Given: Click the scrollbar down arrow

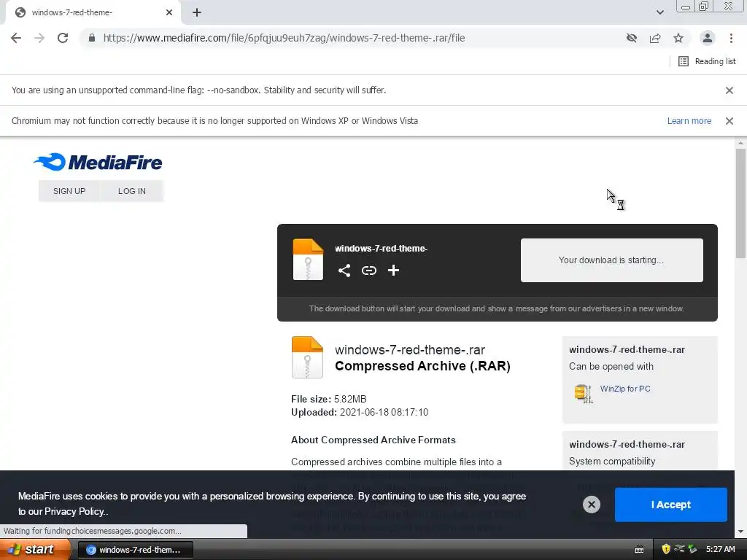Looking at the screenshot, I should pos(740,532).
